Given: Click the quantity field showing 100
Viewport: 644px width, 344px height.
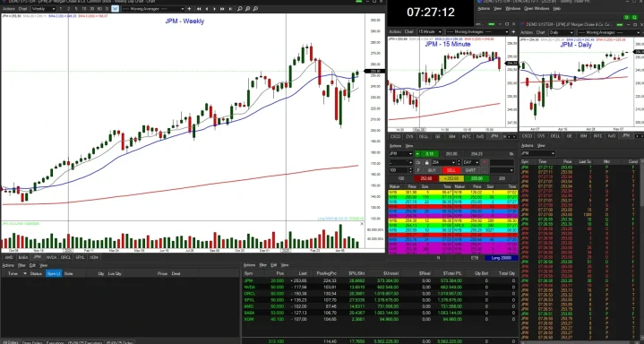Looking at the screenshot, I should pyautogui.click(x=398, y=170).
